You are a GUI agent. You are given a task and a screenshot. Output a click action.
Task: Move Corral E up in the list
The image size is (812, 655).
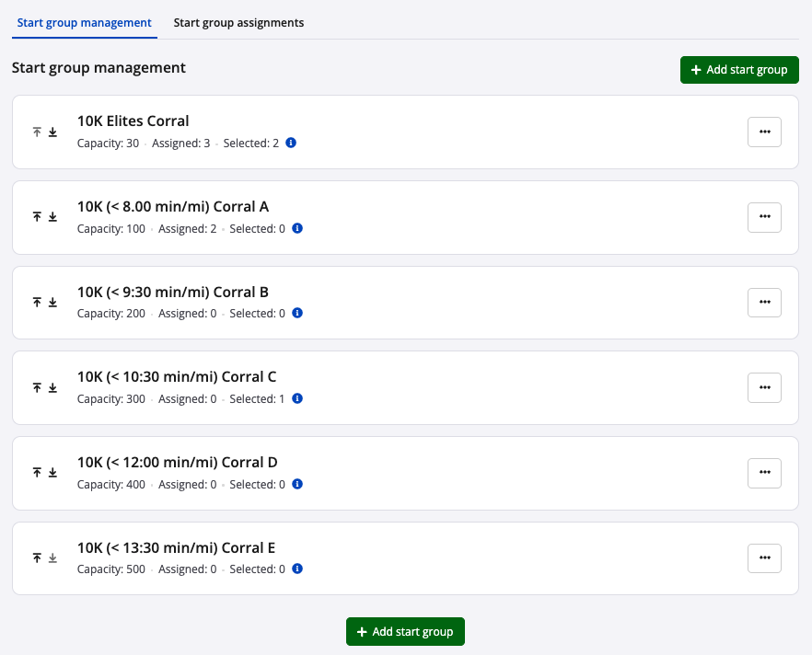[38, 558]
